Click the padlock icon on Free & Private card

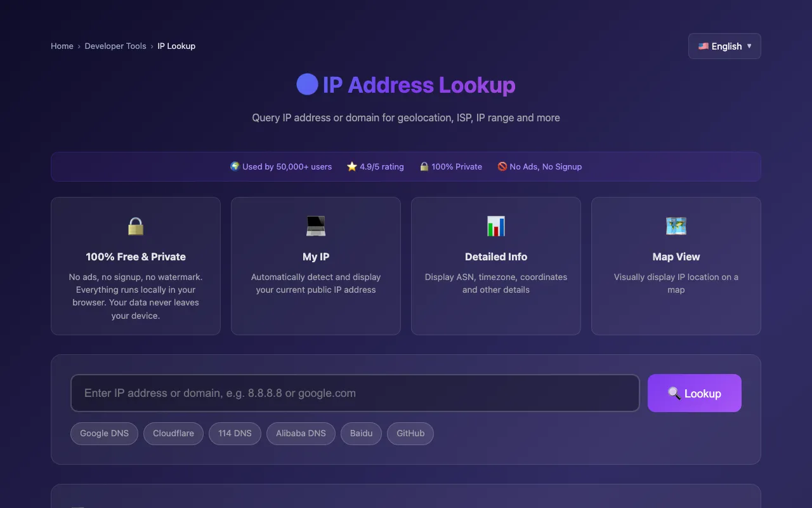tap(136, 226)
